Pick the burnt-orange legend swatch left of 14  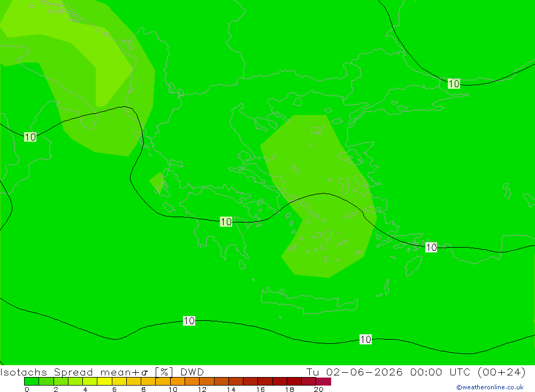point(221,381)
